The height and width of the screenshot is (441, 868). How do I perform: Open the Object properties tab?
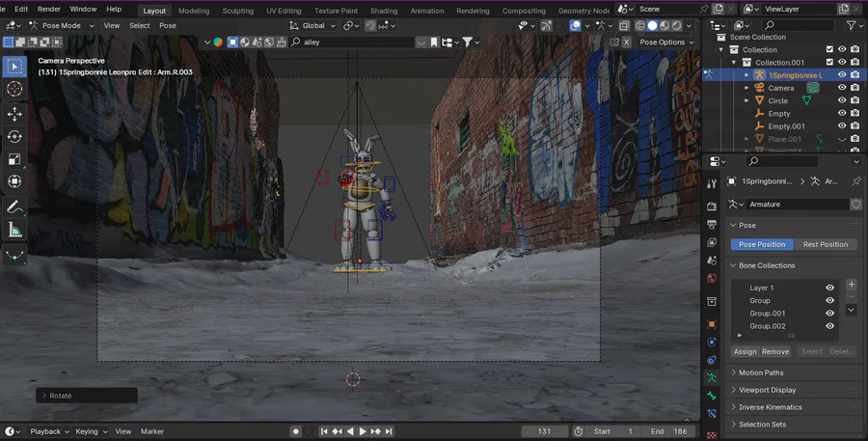click(712, 324)
